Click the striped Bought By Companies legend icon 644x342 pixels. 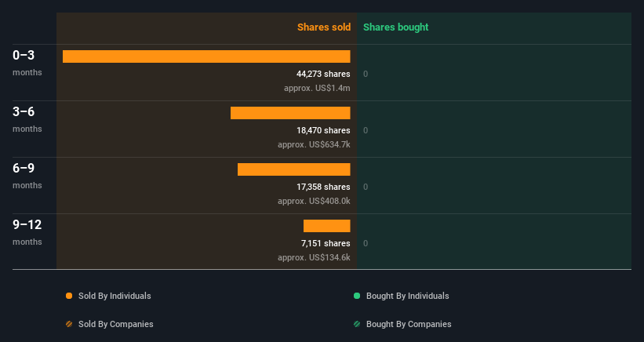pos(357,324)
